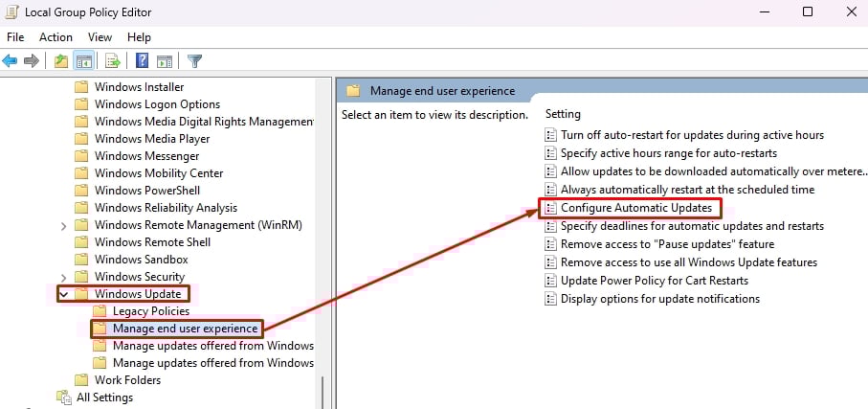The height and width of the screenshot is (409, 868).
Task: Select Remove access to "Pause updates" feature
Action: click(x=668, y=244)
